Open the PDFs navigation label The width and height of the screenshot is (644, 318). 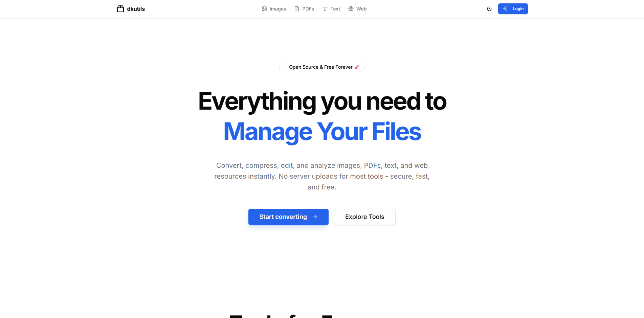[x=308, y=9]
